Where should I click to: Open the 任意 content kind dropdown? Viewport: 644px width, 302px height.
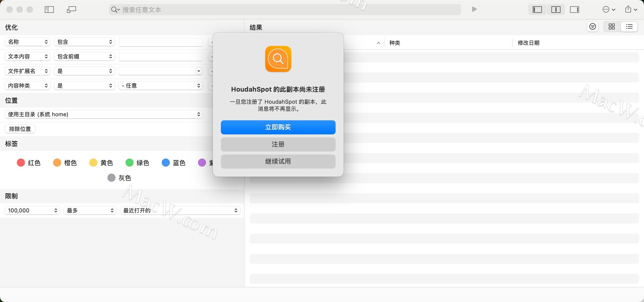[x=161, y=86]
